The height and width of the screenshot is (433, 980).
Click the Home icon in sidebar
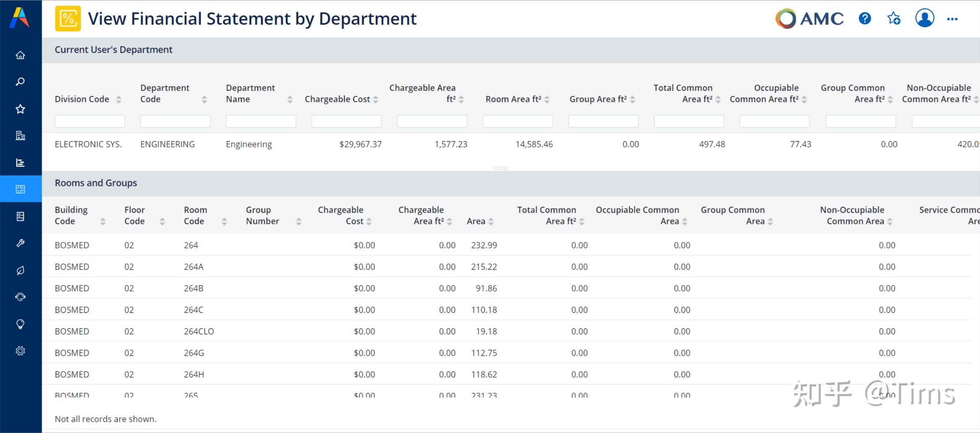pyautogui.click(x=20, y=55)
